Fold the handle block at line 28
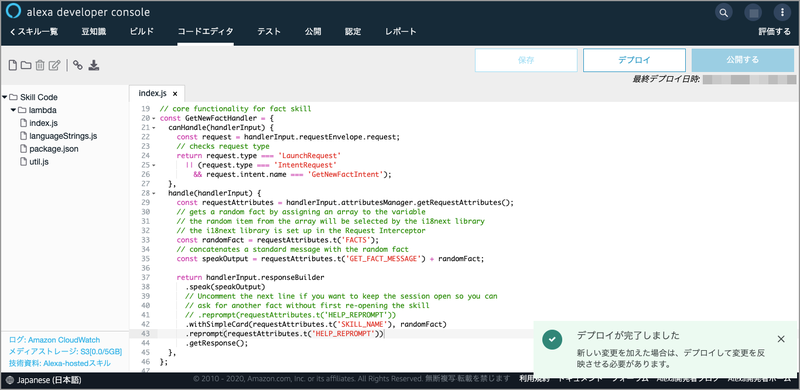The image size is (800, 390). (154, 193)
